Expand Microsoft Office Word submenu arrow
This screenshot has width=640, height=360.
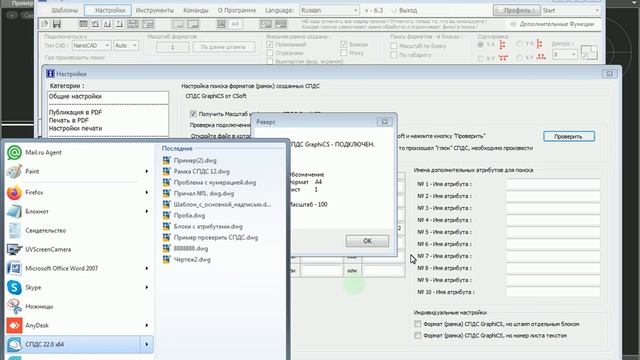click(147, 268)
